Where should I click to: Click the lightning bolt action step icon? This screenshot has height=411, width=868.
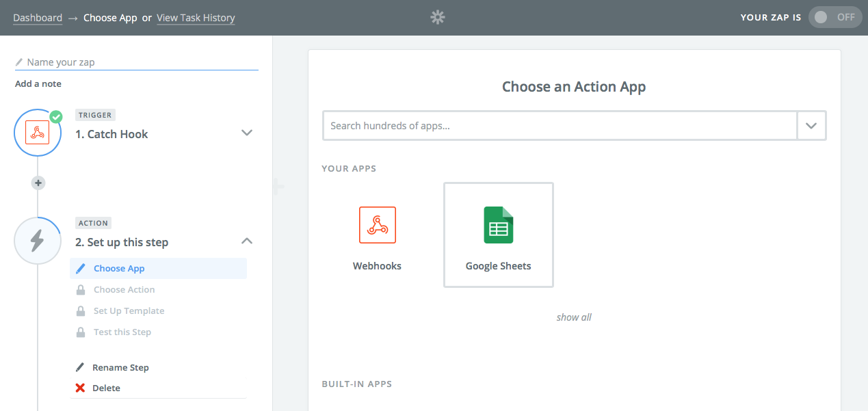click(x=37, y=241)
